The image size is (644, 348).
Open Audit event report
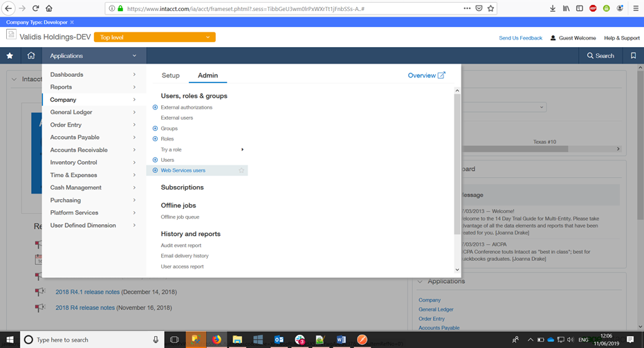tap(181, 246)
